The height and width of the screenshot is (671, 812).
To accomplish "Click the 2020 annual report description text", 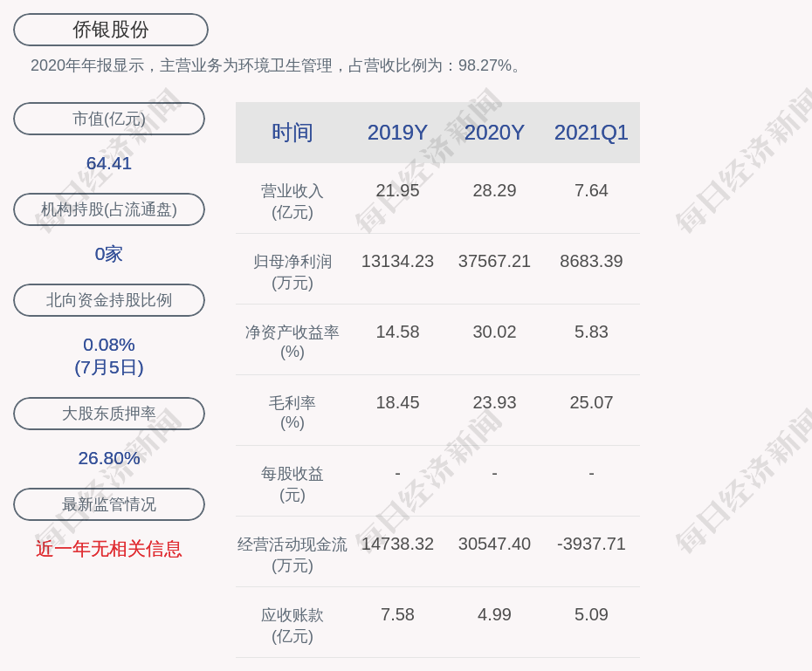I will tap(277, 65).
